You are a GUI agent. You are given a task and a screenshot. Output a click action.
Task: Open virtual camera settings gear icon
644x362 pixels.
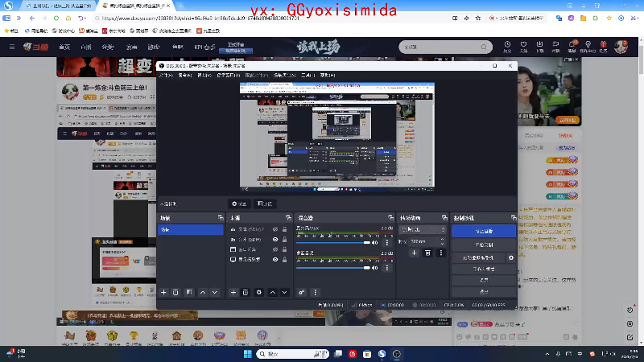511,257
